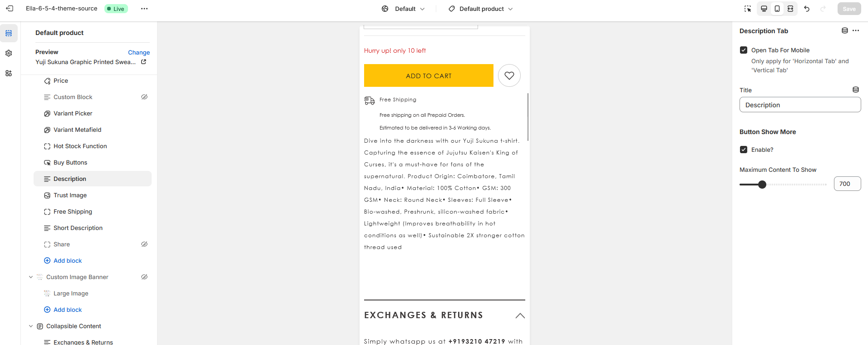Collapse the Custom Image Banner section

tap(31, 277)
